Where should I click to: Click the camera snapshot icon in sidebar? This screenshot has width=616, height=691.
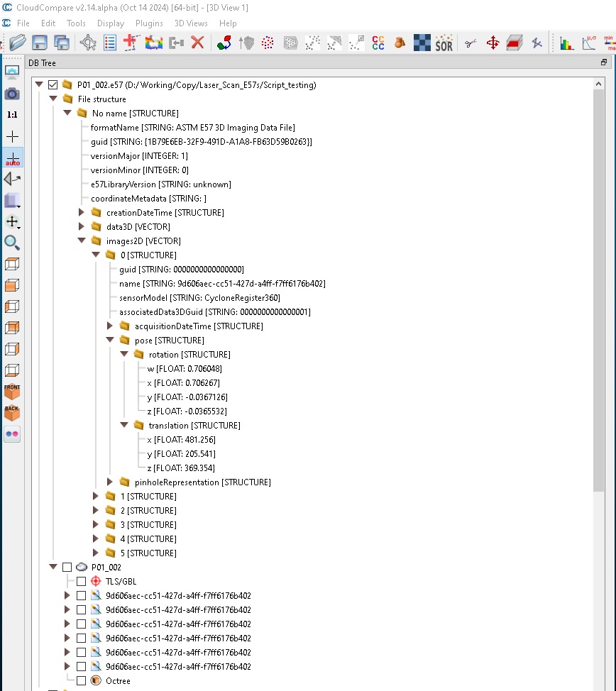pyautogui.click(x=12, y=94)
